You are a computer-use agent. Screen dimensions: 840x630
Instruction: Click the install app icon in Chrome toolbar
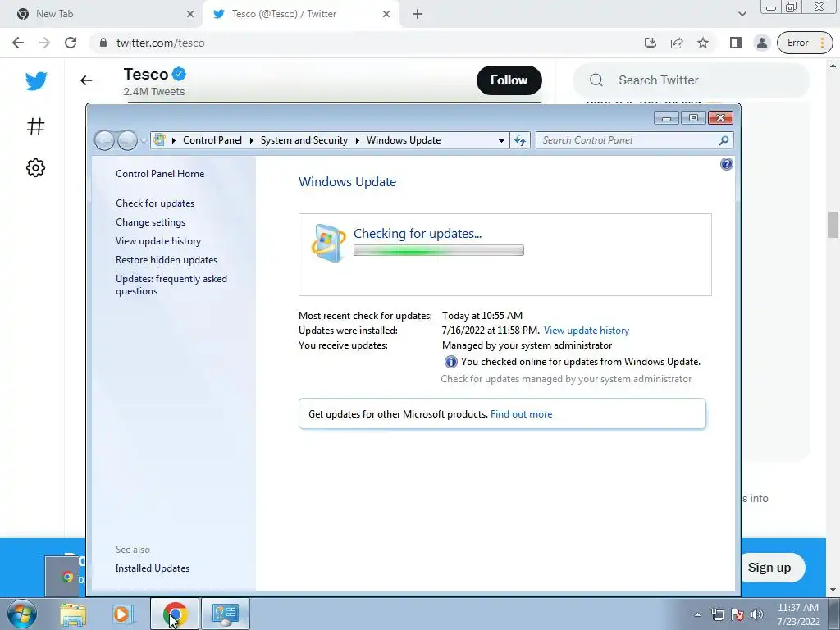coord(650,43)
